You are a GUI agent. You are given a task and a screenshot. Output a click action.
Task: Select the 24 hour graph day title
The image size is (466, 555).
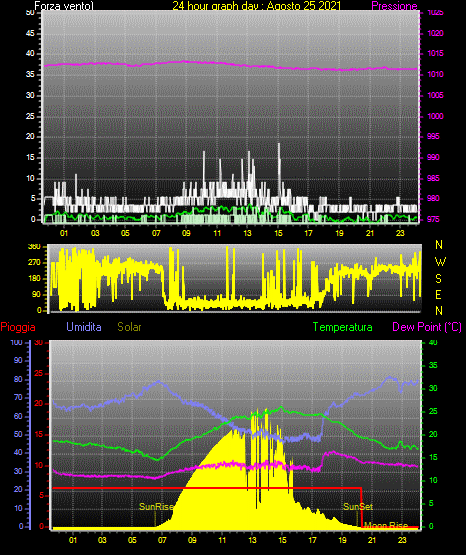257,6
